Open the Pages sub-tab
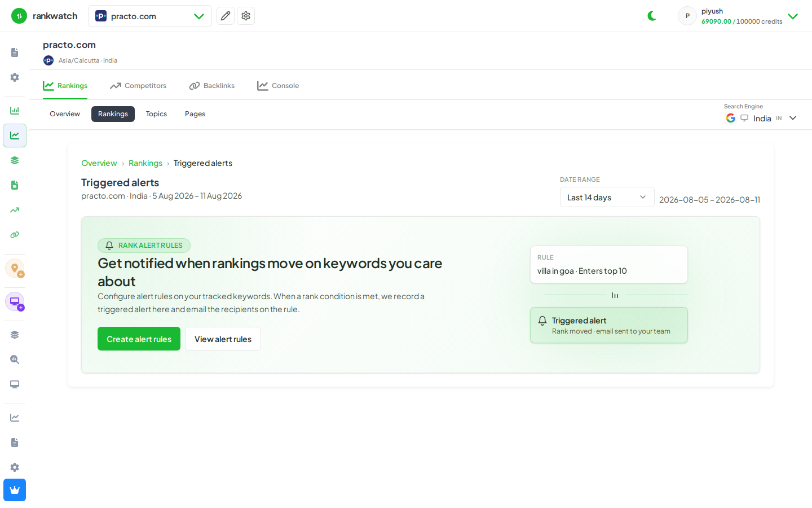Viewport: 812px width, 508px height. (195, 114)
